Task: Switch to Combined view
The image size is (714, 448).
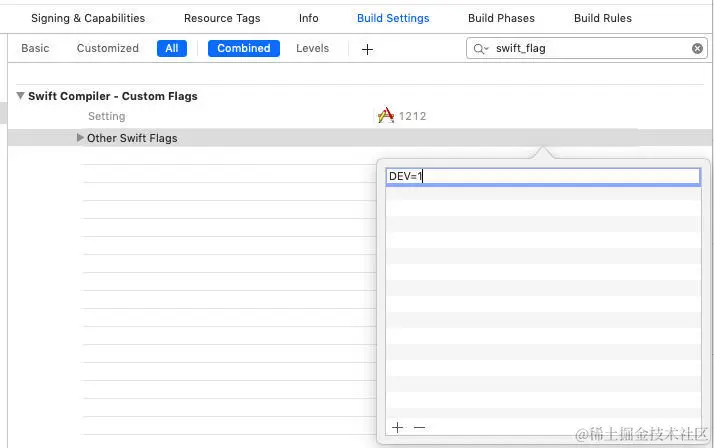Action: [x=244, y=48]
